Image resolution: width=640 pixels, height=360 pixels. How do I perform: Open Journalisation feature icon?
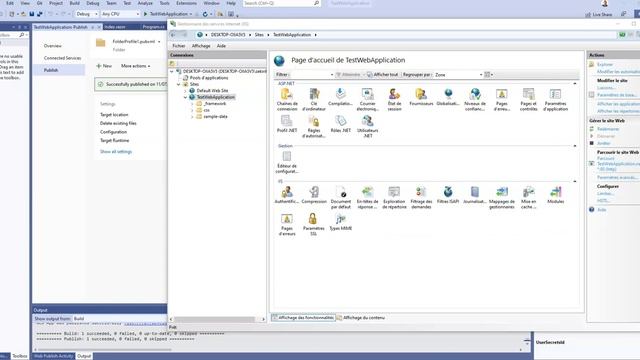pos(475,195)
